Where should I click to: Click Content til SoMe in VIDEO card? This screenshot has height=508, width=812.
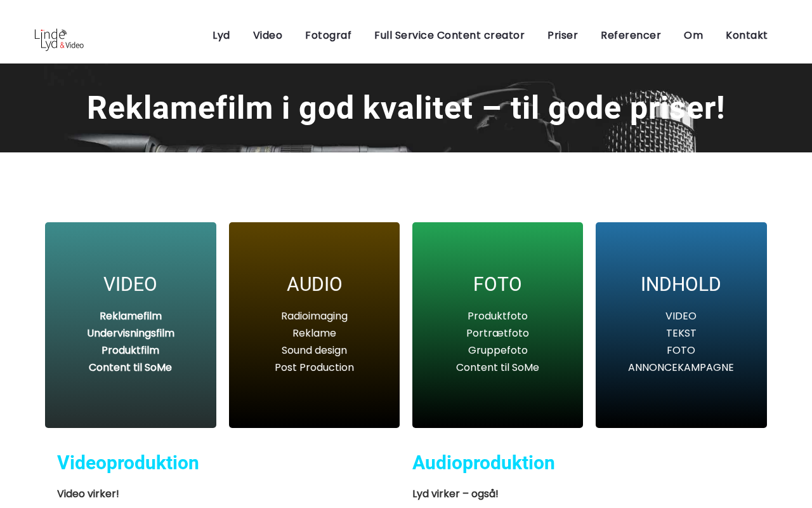click(x=131, y=368)
